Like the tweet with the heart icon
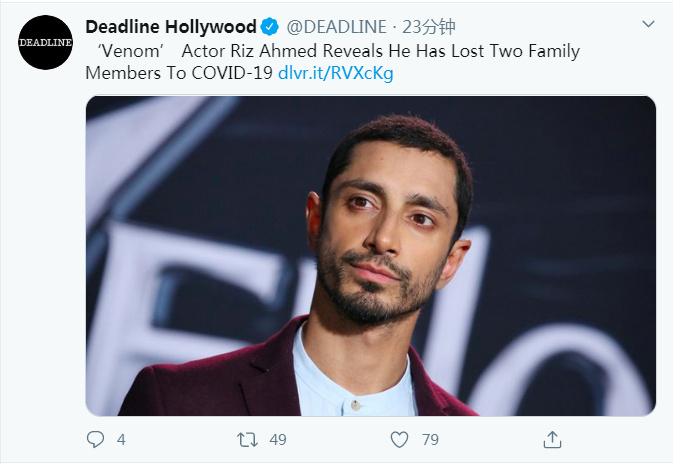673x464 pixels. [399, 440]
